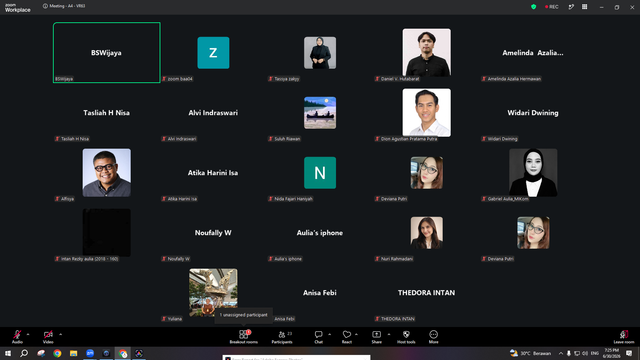Expand the caret beside React
This screenshot has width=640, height=360.
356,334
